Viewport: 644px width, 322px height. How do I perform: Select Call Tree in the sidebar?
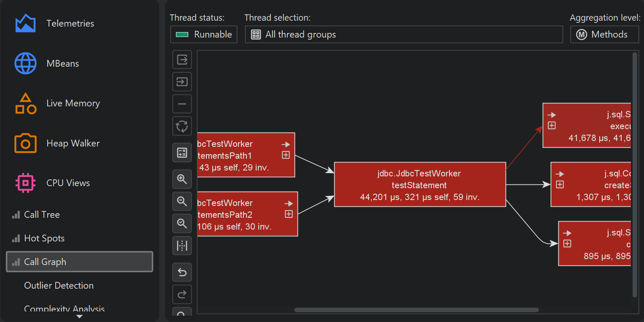click(42, 215)
